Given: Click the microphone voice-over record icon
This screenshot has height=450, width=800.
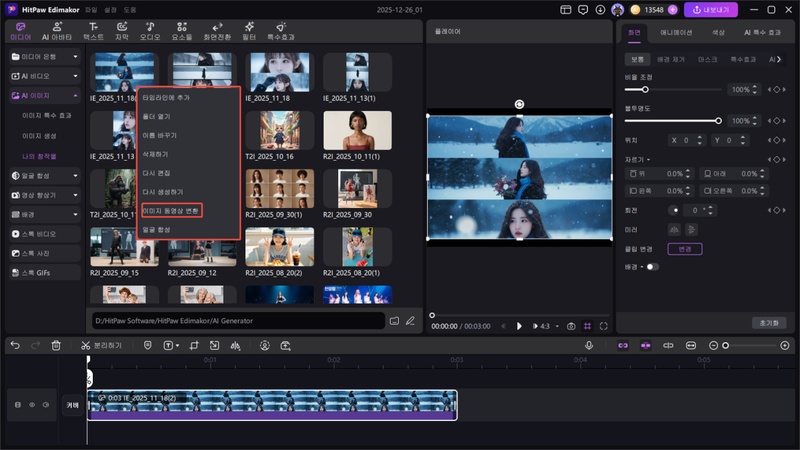Looking at the screenshot, I should pos(589,345).
